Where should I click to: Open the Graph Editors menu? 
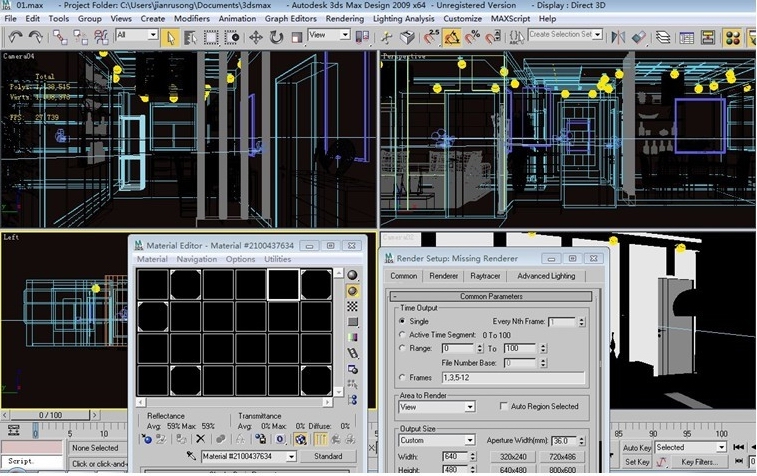tap(291, 19)
